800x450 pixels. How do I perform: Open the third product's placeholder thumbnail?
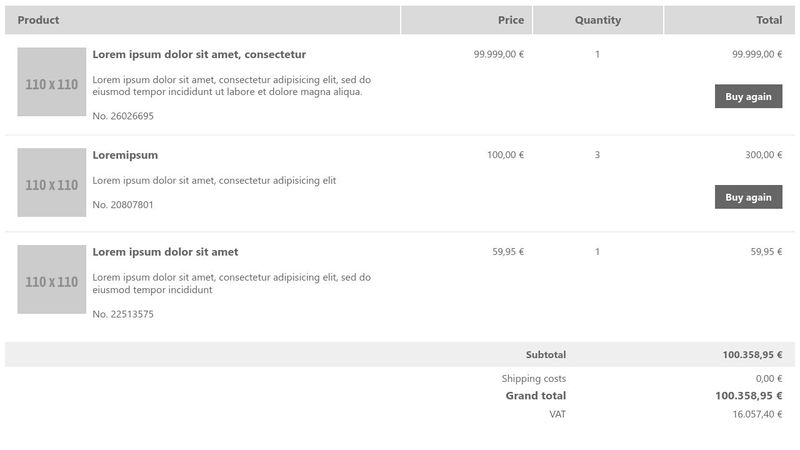(52, 280)
